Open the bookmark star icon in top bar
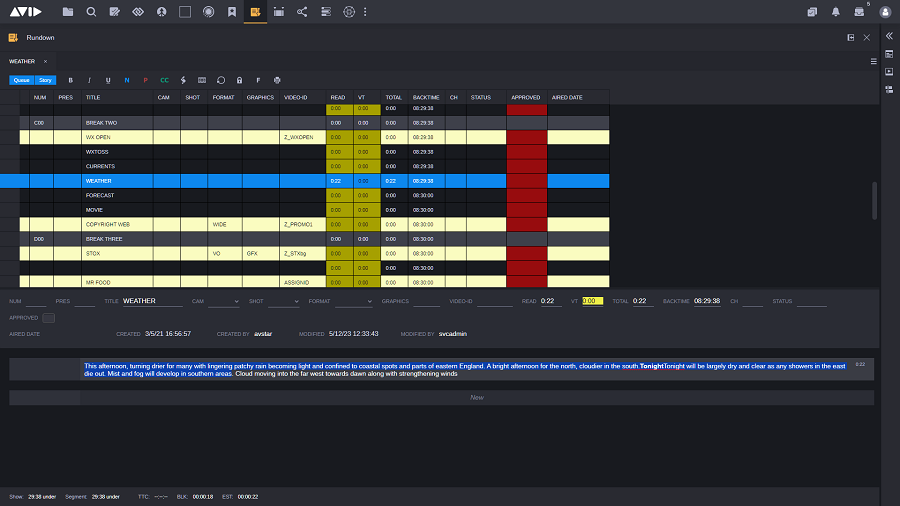Image resolution: width=900 pixels, height=506 pixels. pos(232,11)
